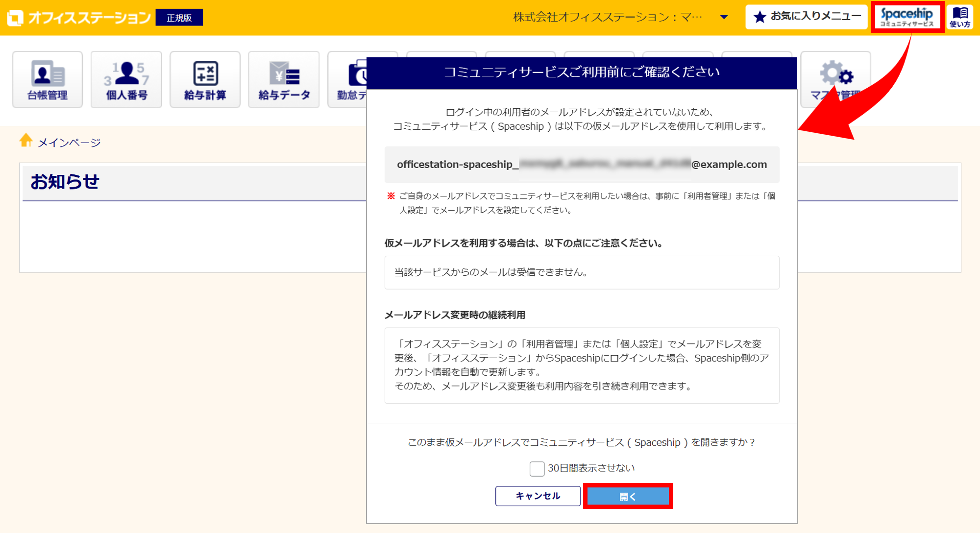Click the dialog title コミュニティサービスご利用前にご確認ください
Viewport: 980px width, 533px height.
coord(582,73)
